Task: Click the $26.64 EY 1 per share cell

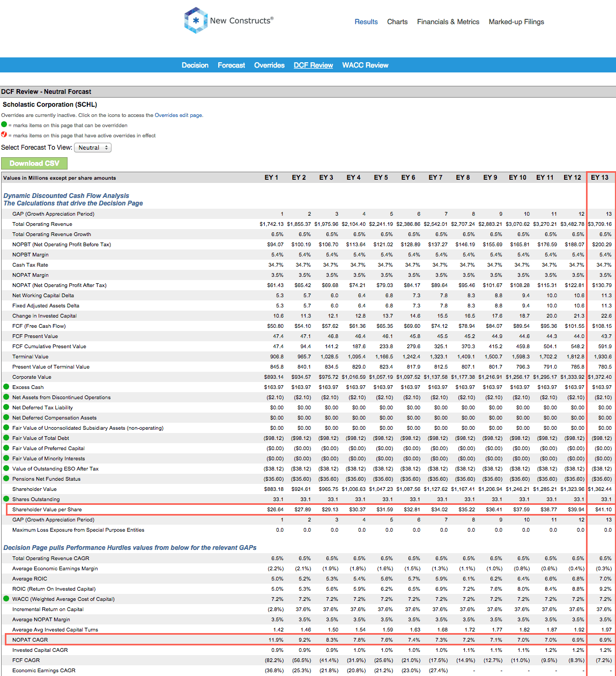Action: pyautogui.click(x=275, y=509)
